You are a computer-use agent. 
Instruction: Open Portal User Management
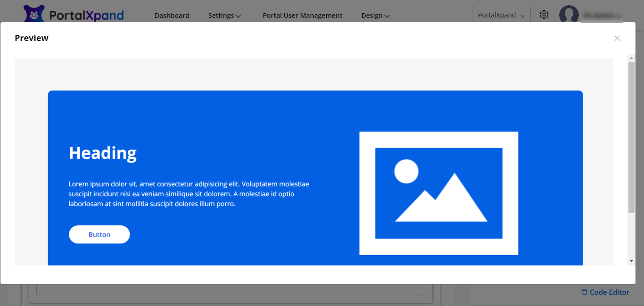[x=302, y=16]
